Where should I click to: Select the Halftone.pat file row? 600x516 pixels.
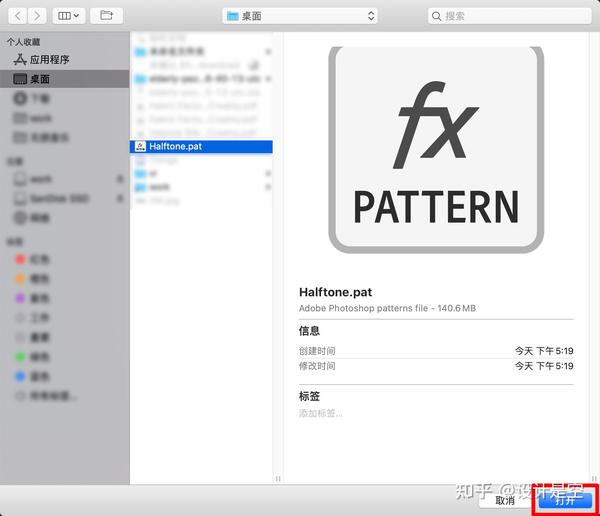coord(201,147)
